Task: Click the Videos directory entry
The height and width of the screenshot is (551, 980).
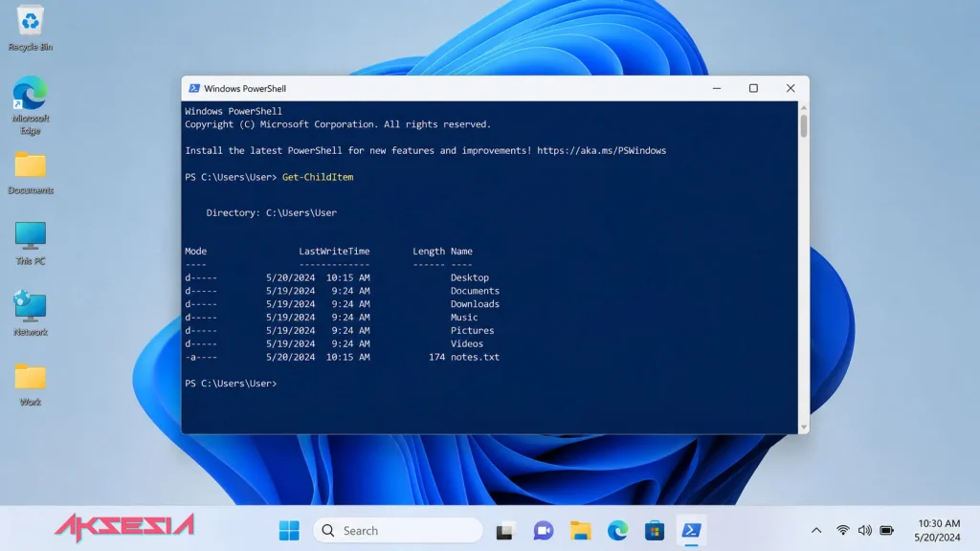Action: point(466,343)
